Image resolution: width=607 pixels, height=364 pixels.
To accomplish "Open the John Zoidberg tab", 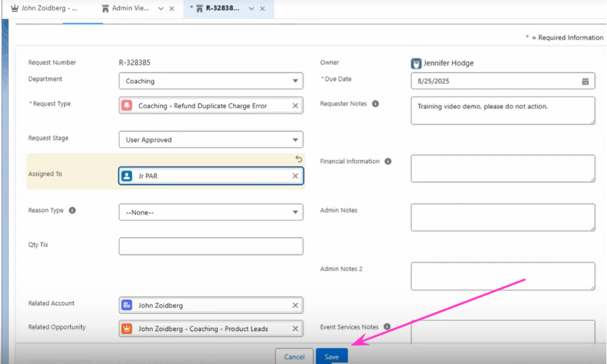I will click(44, 8).
